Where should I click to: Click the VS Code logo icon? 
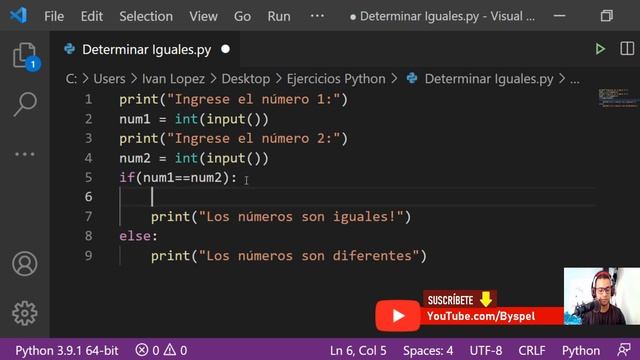[x=18, y=16]
